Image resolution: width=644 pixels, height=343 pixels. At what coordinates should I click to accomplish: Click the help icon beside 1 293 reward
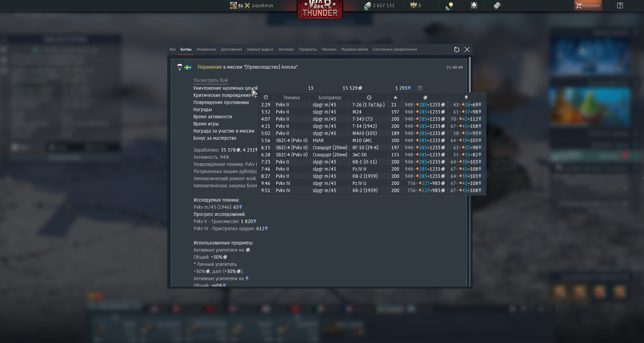pos(420,88)
